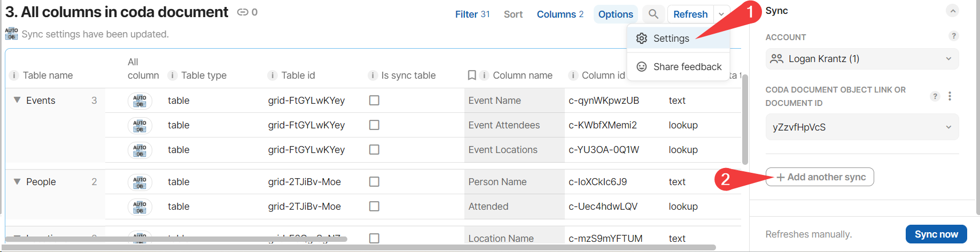The height and width of the screenshot is (252, 980).
Task: Click column id c-YU3OA-0Q1W
Action: tap(604, 150)
